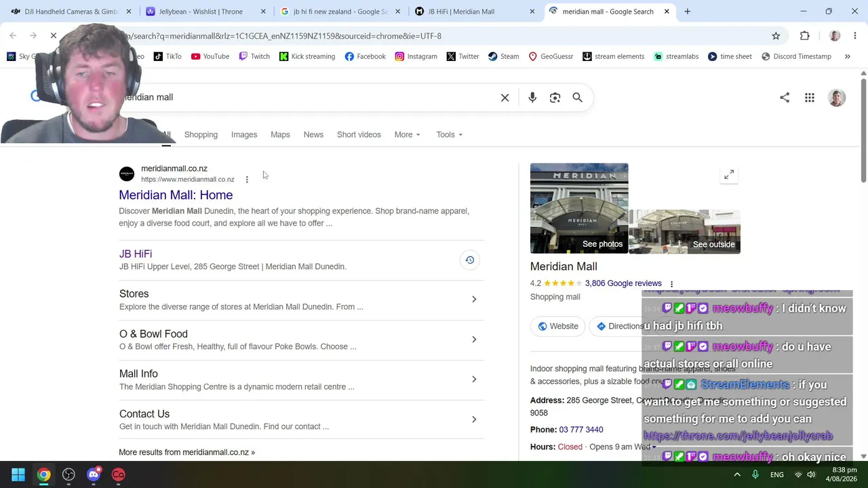Filter results by Maps
Screen dimensions: 868x488
tap(280, 135)
